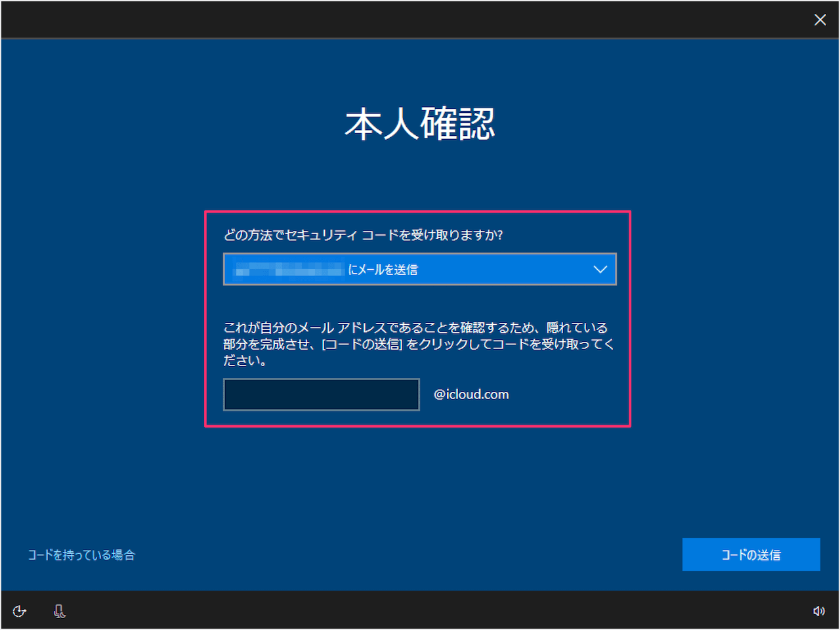Focus the email prefix input field
This screenshot has height=630, width=840.
click(321, 394)
